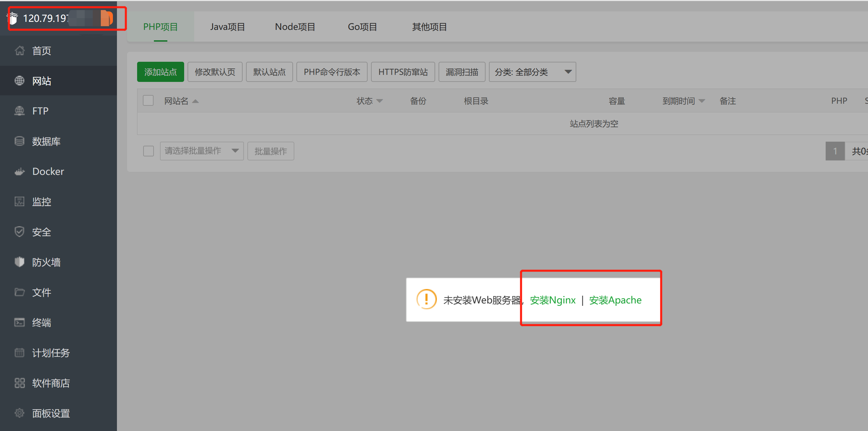Switch to the Java项目 tab

pyautogui.click(x=228, y=27)
